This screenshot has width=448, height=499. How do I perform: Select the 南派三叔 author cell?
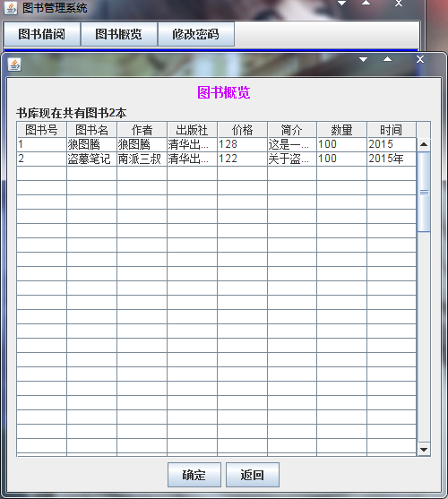click(x=142, y=159)
